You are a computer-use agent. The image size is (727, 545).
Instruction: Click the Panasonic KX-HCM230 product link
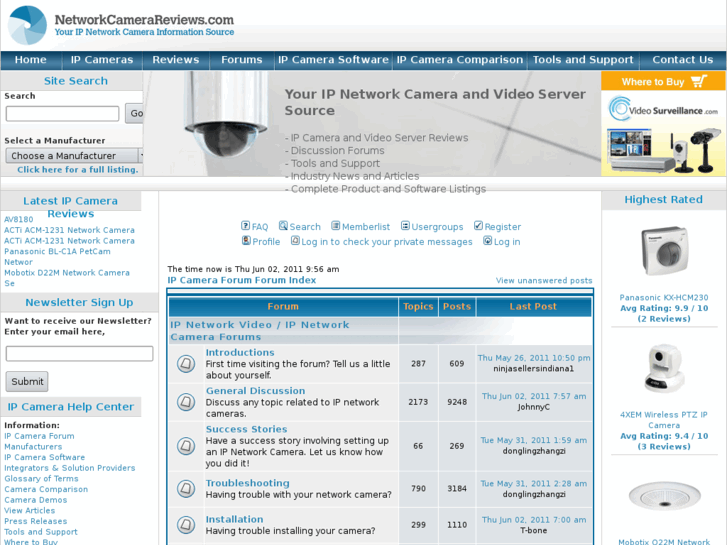(x=664, y=298)
